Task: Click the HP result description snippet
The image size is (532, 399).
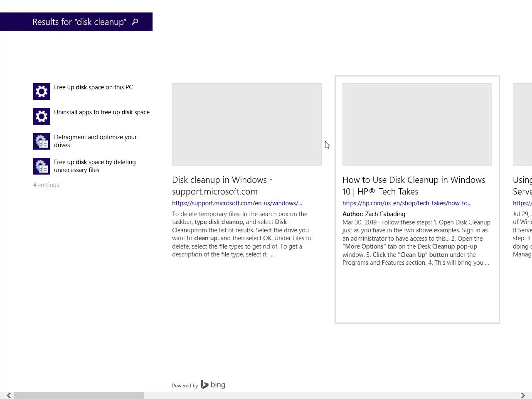Action: coord(416,242)
